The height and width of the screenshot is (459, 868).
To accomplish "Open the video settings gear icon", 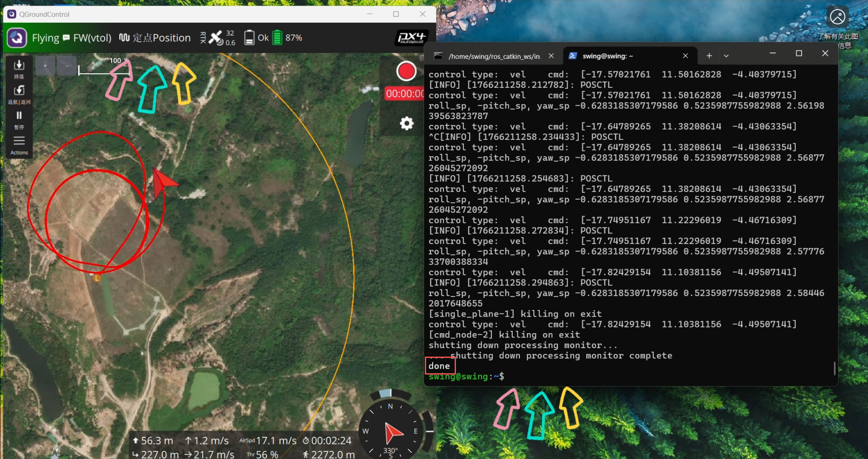I will 407,124.
